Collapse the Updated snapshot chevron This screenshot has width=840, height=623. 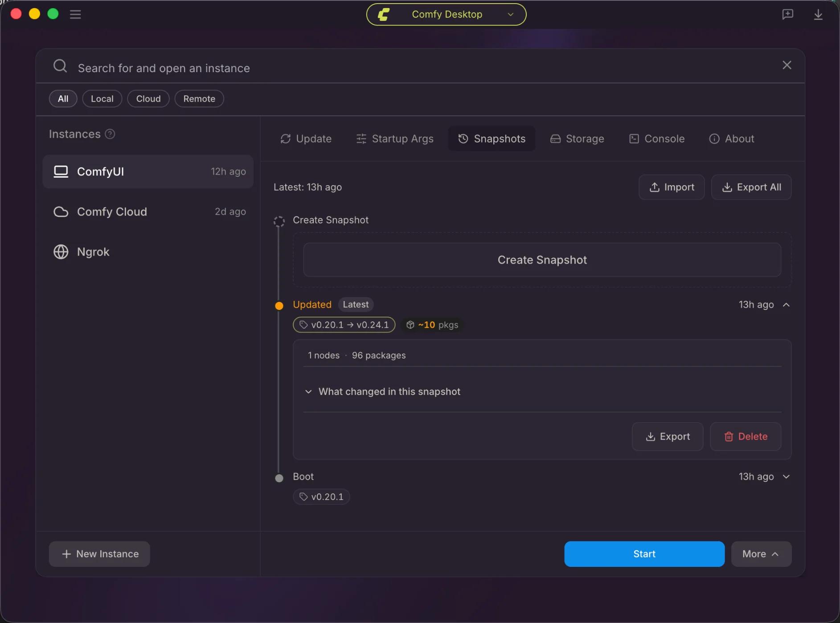[786, 305]
